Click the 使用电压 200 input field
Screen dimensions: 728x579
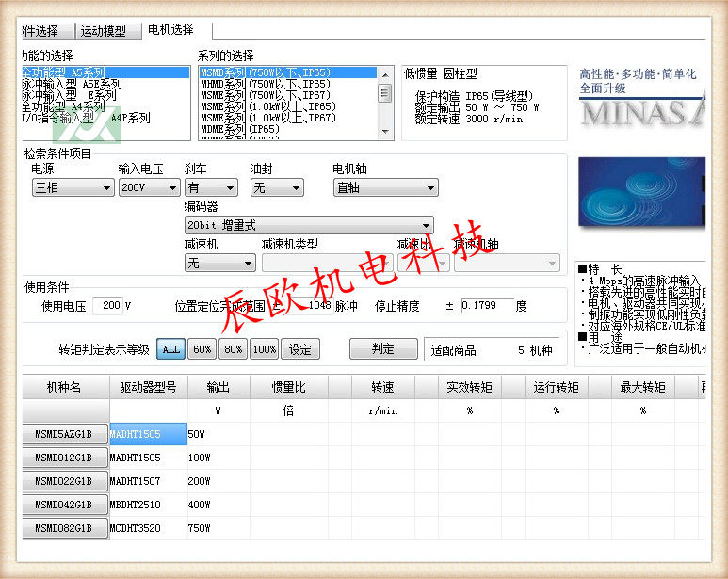(x=107, y=306)
